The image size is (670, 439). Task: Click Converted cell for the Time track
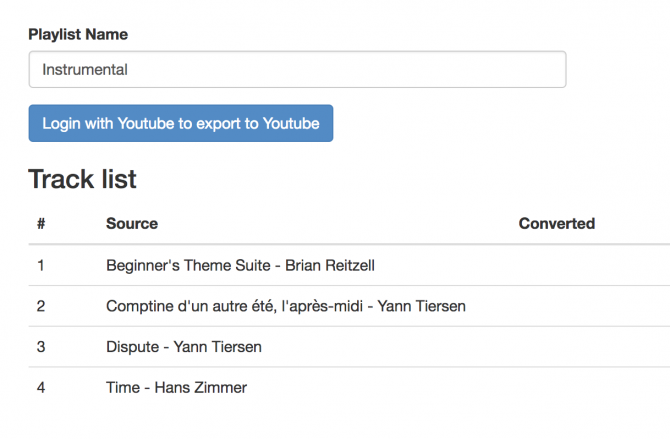(x=590, y=387)
